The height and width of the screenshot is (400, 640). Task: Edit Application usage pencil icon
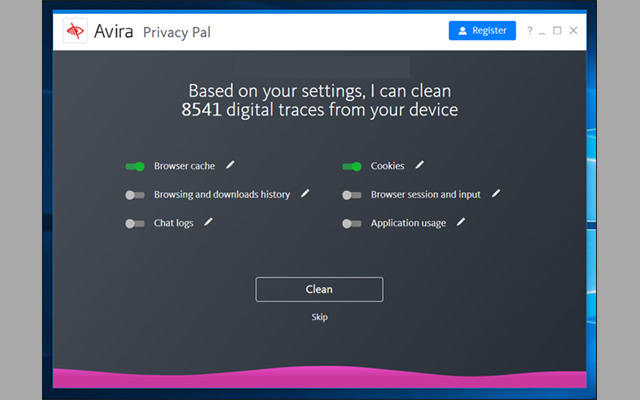(461, 222)
